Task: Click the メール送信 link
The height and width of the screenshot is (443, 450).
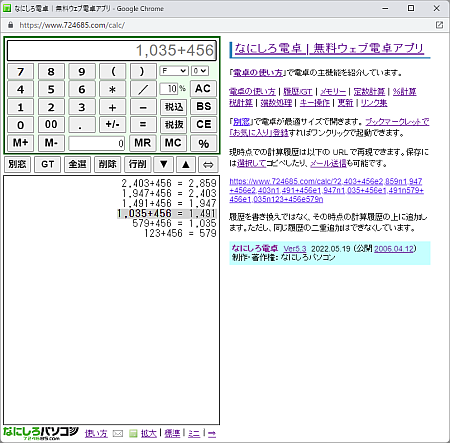Action: [328, 163]
